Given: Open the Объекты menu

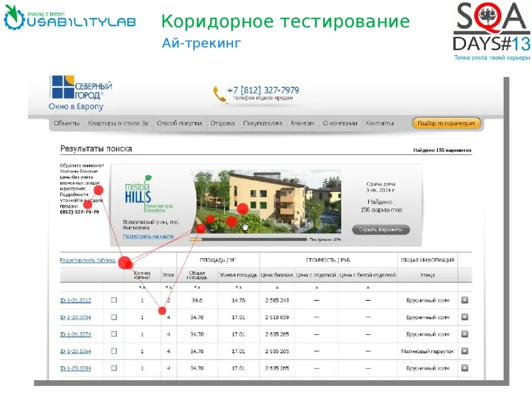Looking at the screenshot, I should (66, 123).
